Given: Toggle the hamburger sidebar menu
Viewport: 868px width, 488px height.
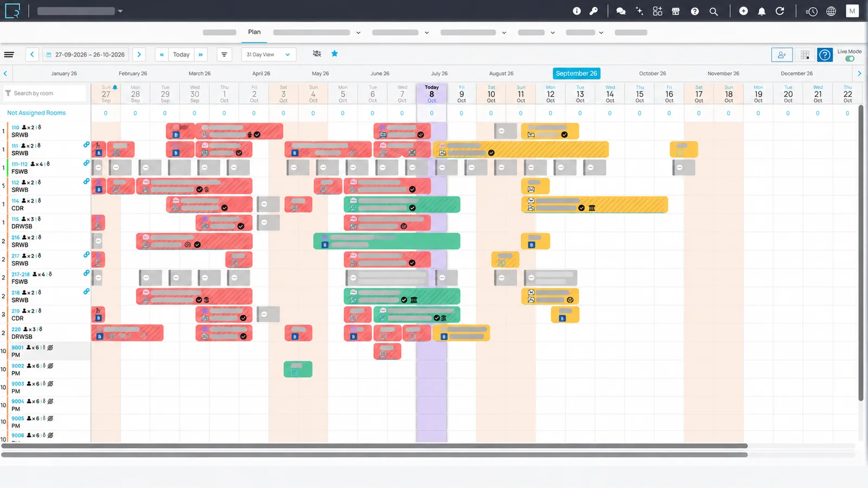Looking at the screenshot, I should click(9, 54).
